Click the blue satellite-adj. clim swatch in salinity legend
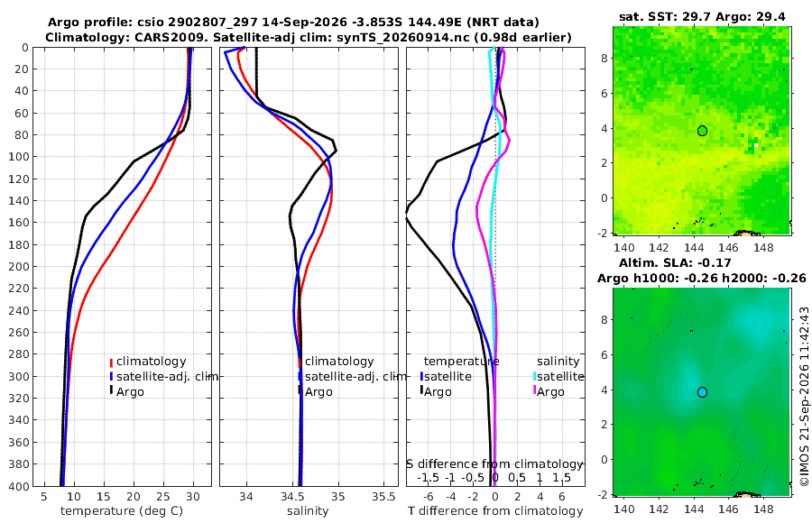Screen dimensions: 812x523 pyautogui.click(x=300, y=377)
